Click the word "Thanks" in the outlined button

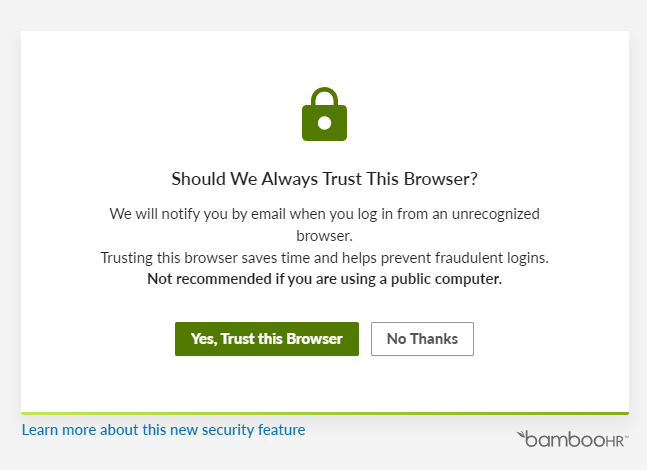(x=435, y=339)
